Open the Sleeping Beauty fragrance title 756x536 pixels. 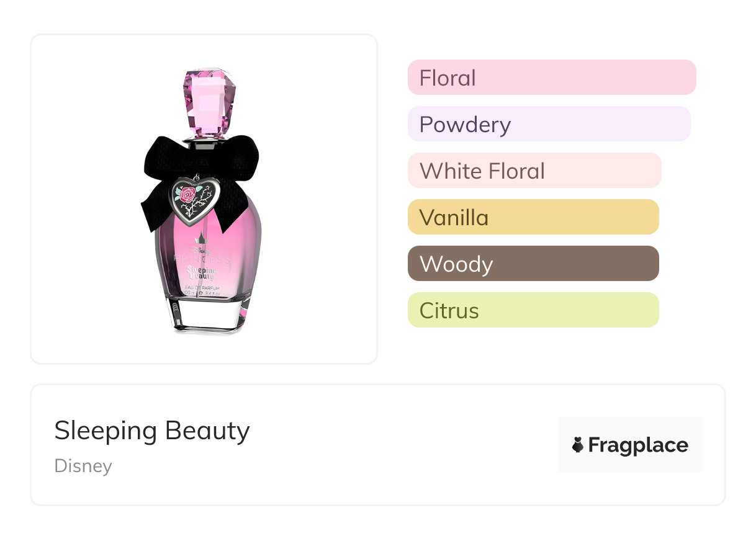click(x=152, y=431)
